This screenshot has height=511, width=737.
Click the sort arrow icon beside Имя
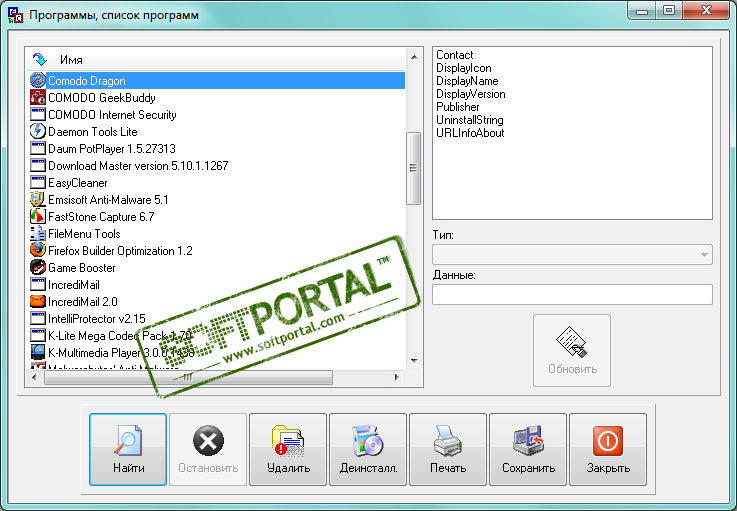click(40, 59)
